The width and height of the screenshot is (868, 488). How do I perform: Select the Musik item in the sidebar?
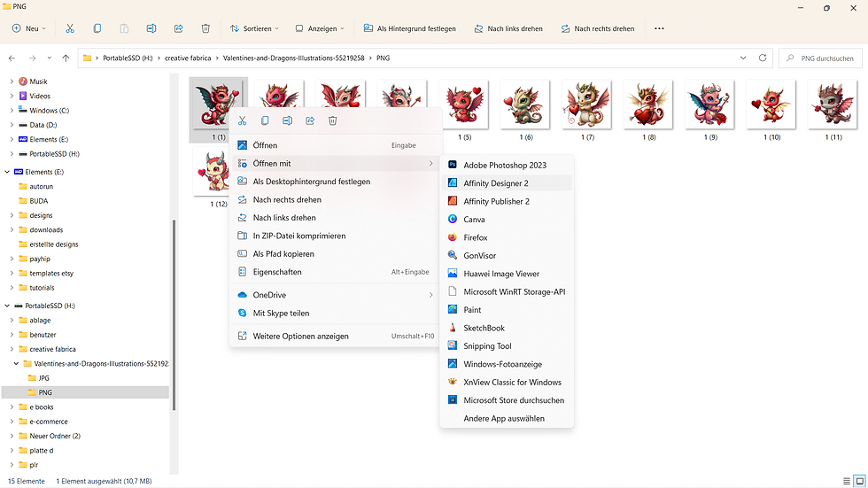38,81
